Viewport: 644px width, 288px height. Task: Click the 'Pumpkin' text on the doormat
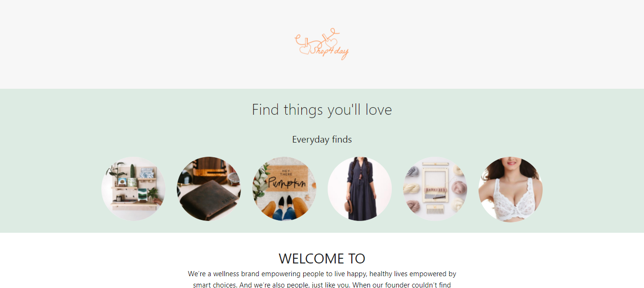[287, 182]
